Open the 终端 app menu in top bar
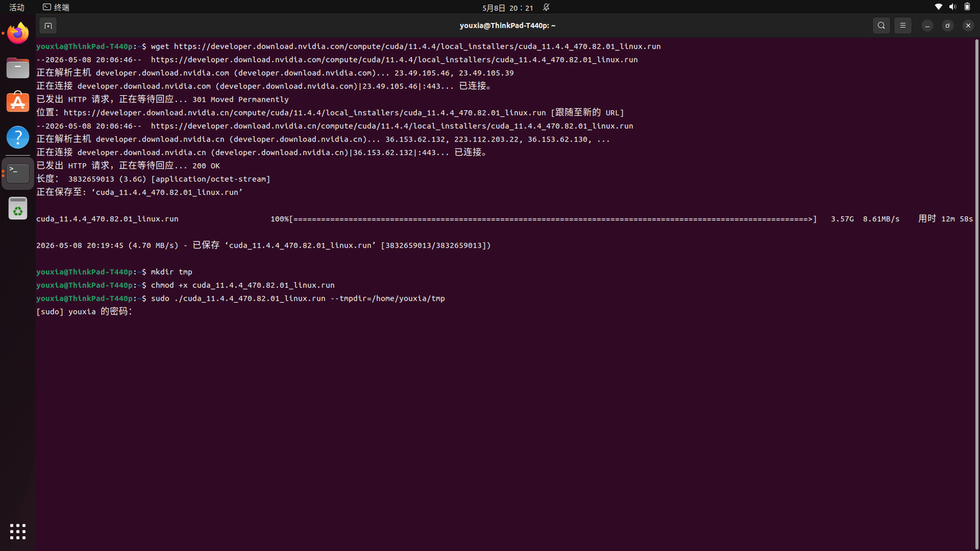The width and height of the screenshot is (980, 551). (56, 7)
